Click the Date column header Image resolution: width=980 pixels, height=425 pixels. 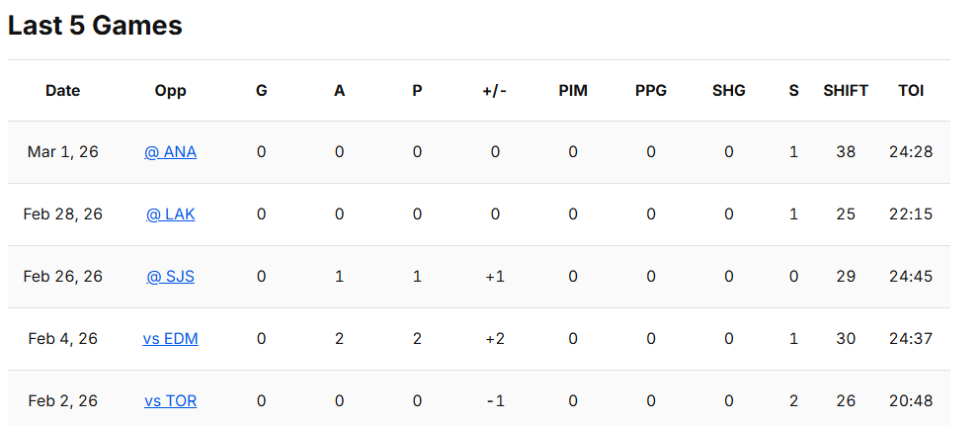(62, 91)
